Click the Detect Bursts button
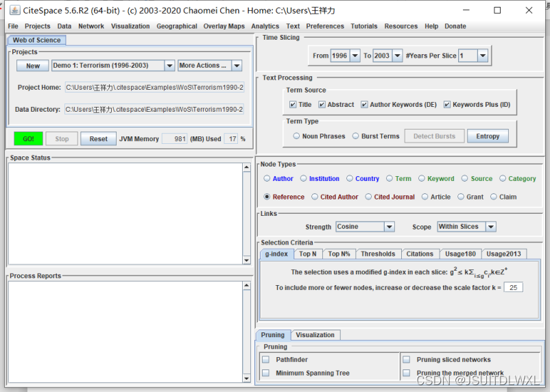Screen dimensions: 550x392 (x=434, y=136)
